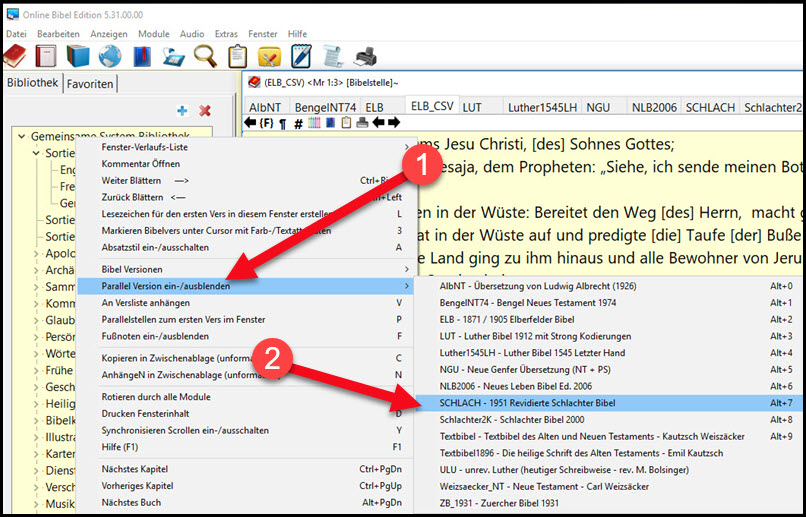
Task: Open the Hilfe menu
Action: coord(297,34)
